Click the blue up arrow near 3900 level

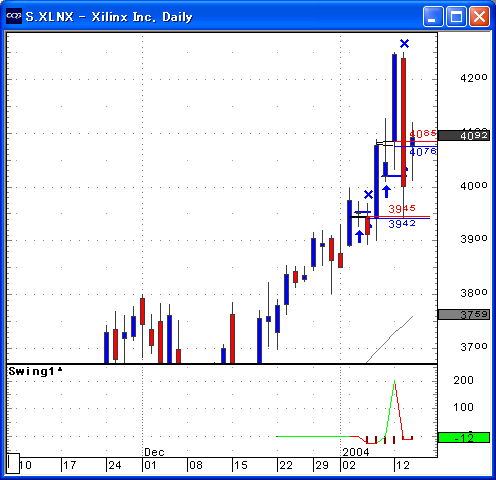pyautogui.click(x=359, y=236)
